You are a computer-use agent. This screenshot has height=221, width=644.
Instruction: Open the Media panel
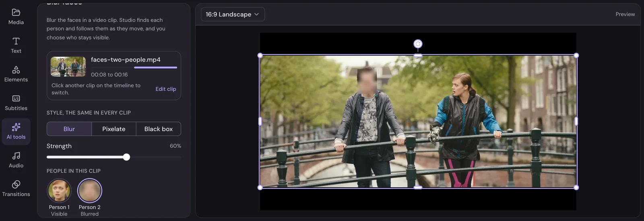(16, 17)
